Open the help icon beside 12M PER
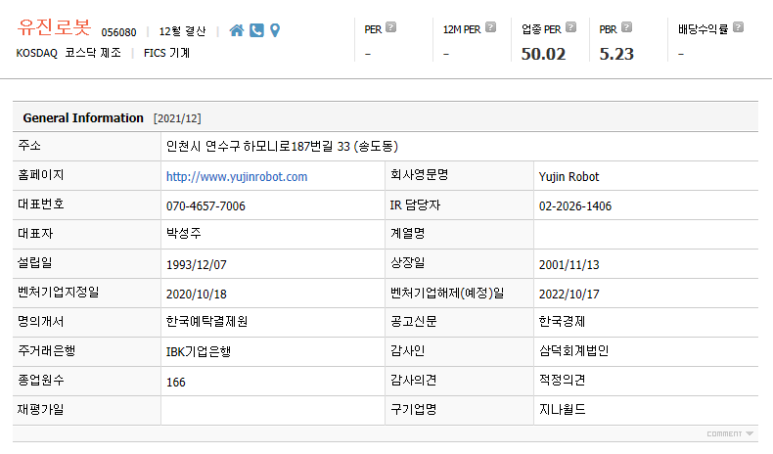773x454 pixels. coord(491,27)
